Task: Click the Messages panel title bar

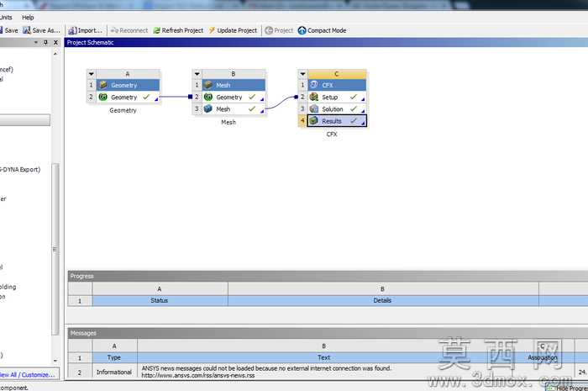Action: click(328, 333)
